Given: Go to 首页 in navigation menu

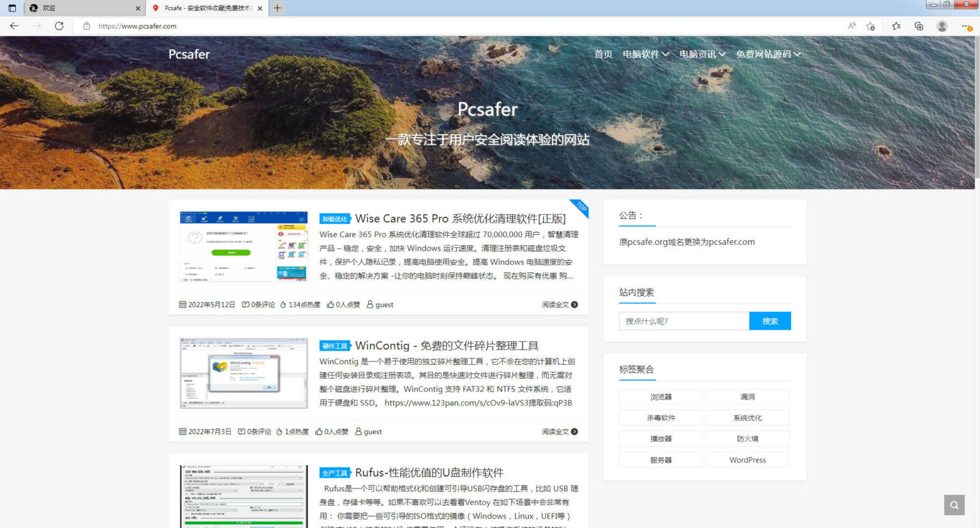Looking at the screenshot, I should (x=603, y=54).
